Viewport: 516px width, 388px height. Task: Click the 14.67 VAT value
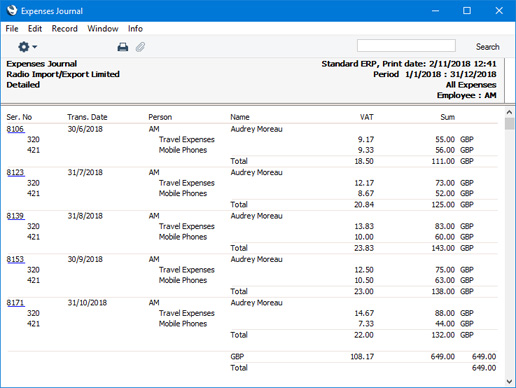tap(364, 313)
